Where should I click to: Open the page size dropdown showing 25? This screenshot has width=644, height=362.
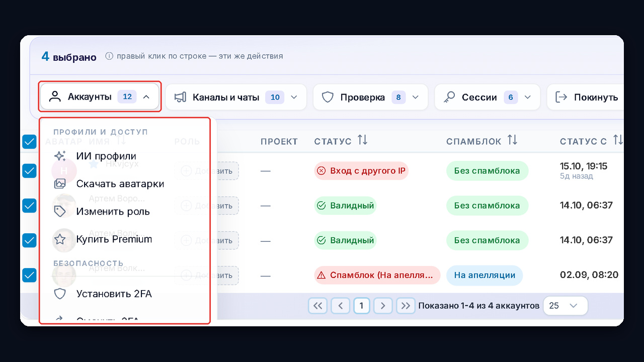point(566,306)
